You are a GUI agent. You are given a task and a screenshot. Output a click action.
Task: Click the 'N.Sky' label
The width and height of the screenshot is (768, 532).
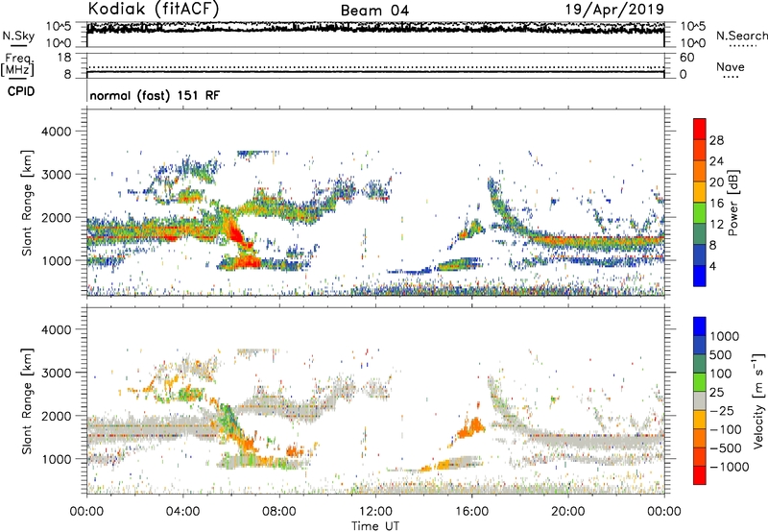pos(18,36)
